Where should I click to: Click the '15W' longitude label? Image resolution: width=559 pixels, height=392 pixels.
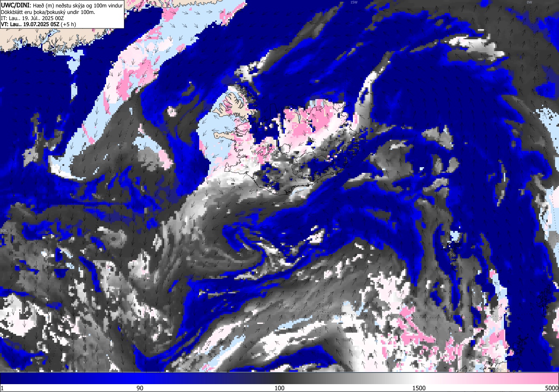(x=354, y=2)
